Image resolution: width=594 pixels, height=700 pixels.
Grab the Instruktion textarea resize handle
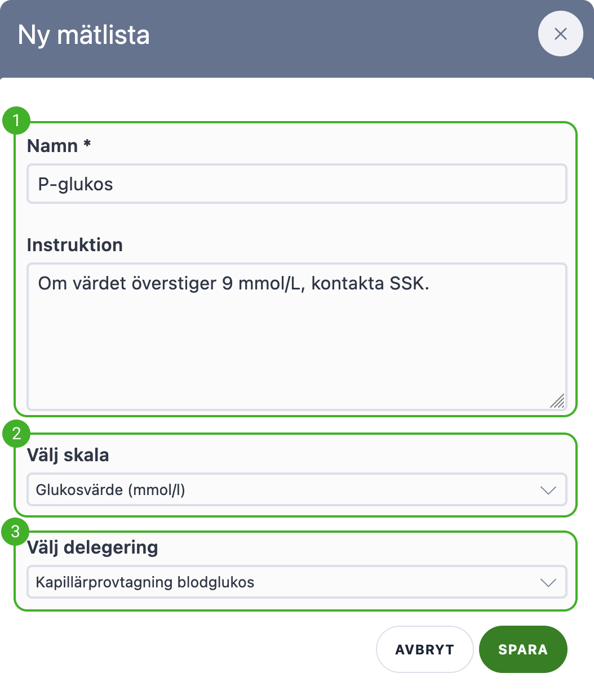[557, 400]
